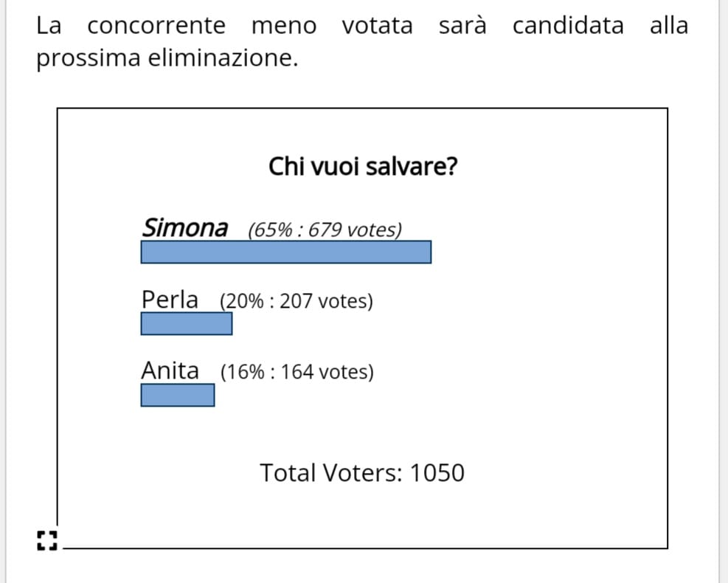Click Anita's blue vote bar
The image size is (728, 583).
(x=177, y=395)
